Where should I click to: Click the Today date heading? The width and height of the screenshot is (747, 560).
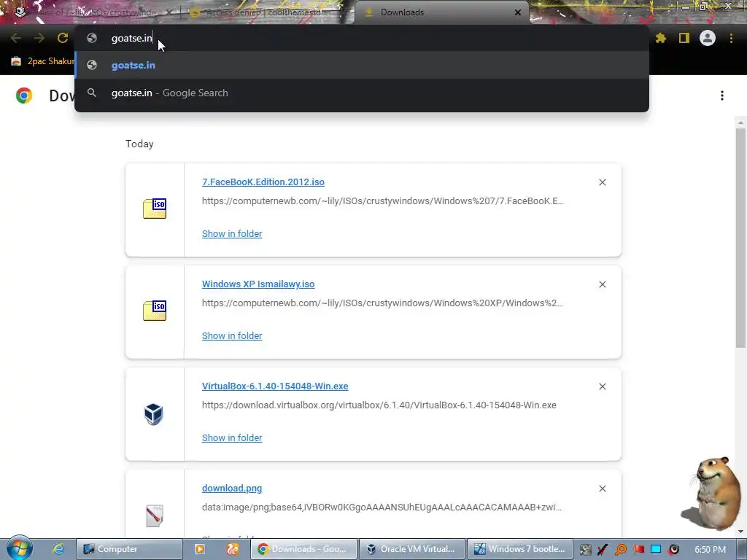(139, 144)
